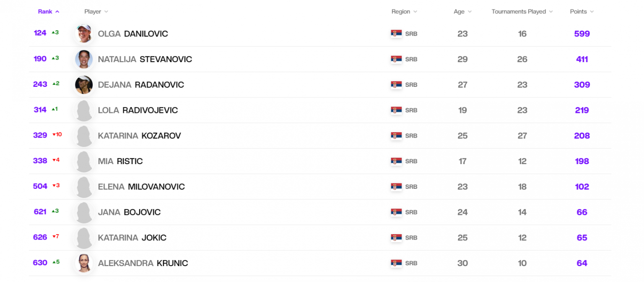644x282 pixels.
Task: Click Natalija Stevanovic's avatar picture
Action: 84,59
